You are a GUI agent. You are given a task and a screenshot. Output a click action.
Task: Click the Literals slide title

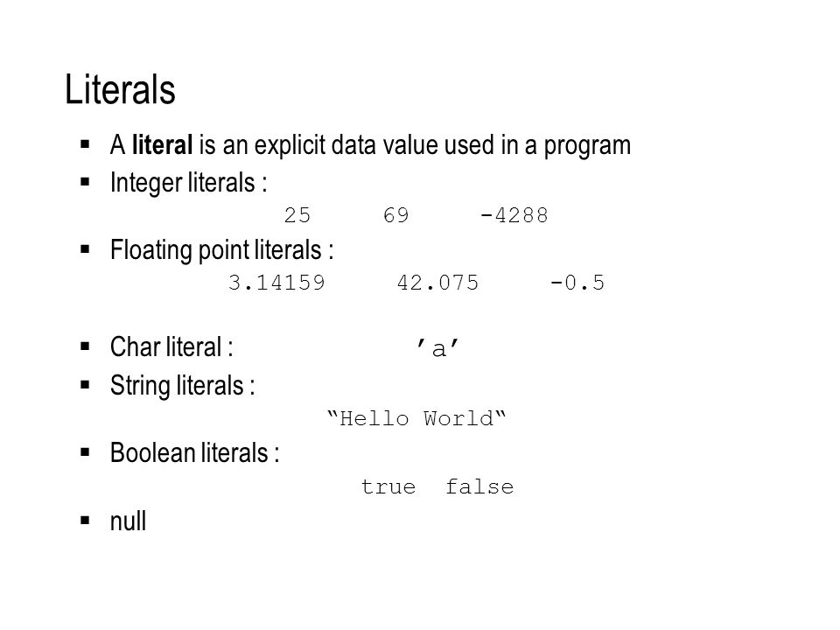tap(120, 89)
